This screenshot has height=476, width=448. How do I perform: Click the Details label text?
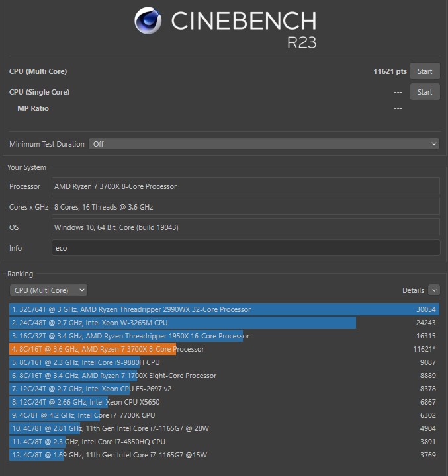point(413,290)
